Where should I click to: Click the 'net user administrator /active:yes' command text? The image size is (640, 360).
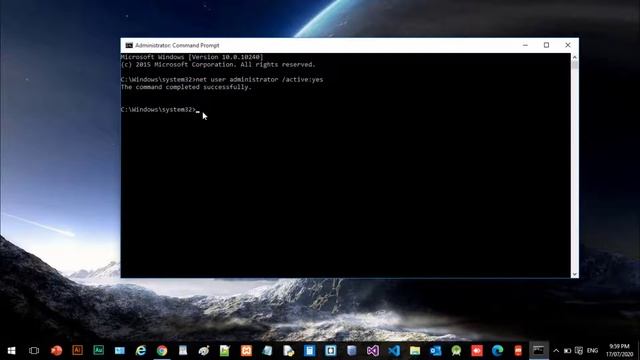pos(260,80)
